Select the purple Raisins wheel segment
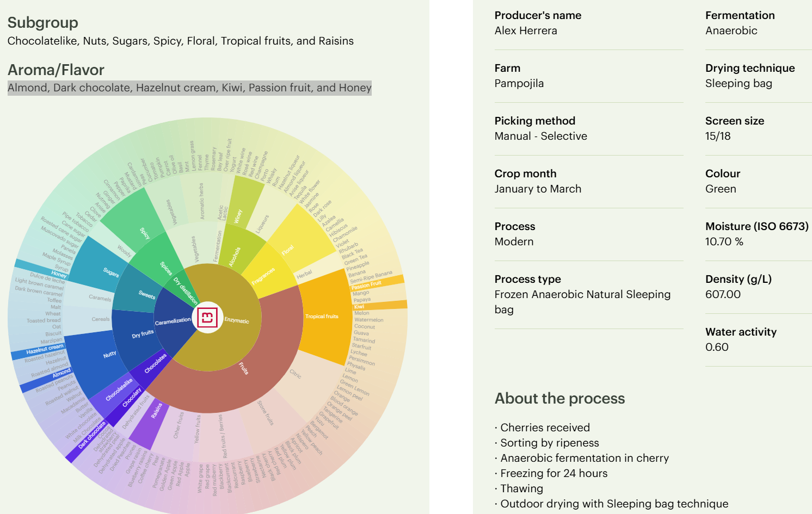The image size is (812, 514). (x=156, y=411)
